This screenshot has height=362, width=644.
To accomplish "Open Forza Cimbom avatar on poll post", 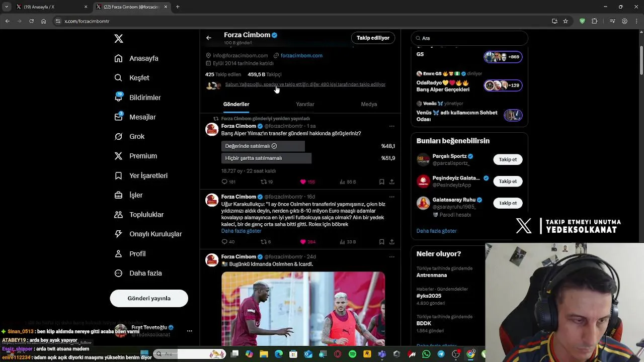I will tap(212, 130).
